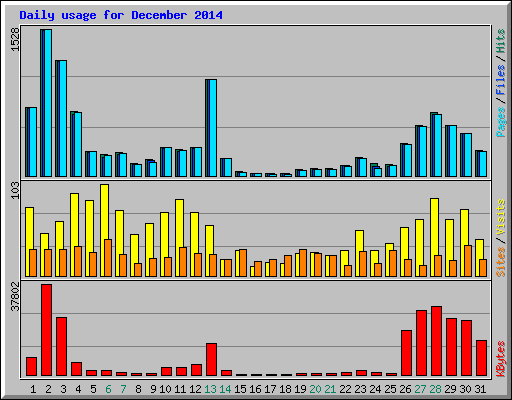The width and height of the screenshot is (512, 400).
Task: Click day 31 on the x-axis
Action: (x=480, y=389)
